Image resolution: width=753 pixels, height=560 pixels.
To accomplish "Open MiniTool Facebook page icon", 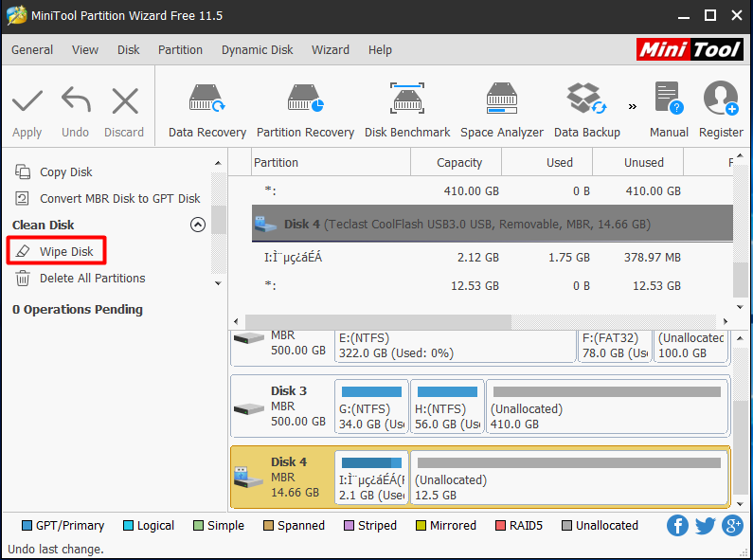I will 677,526.
